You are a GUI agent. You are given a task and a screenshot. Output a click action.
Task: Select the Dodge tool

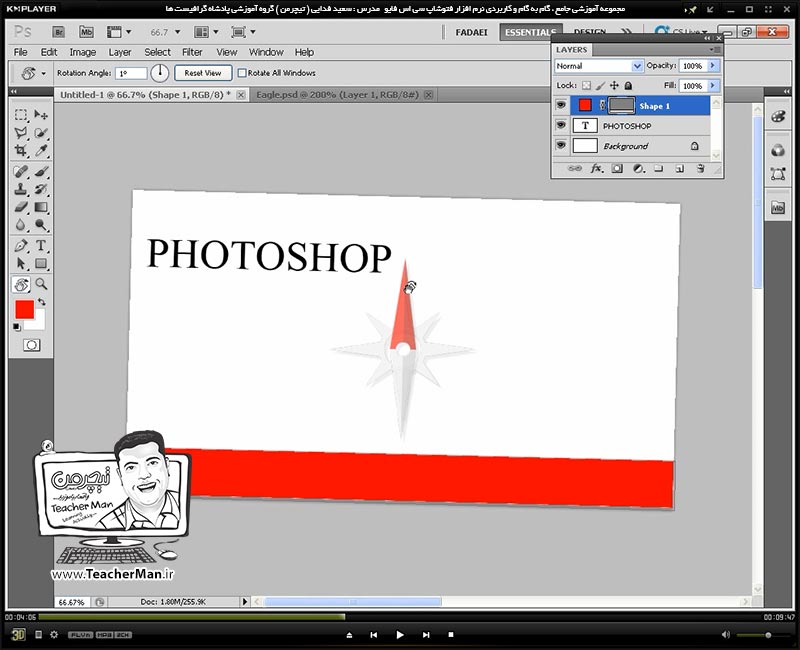click(x=41, y=225)
